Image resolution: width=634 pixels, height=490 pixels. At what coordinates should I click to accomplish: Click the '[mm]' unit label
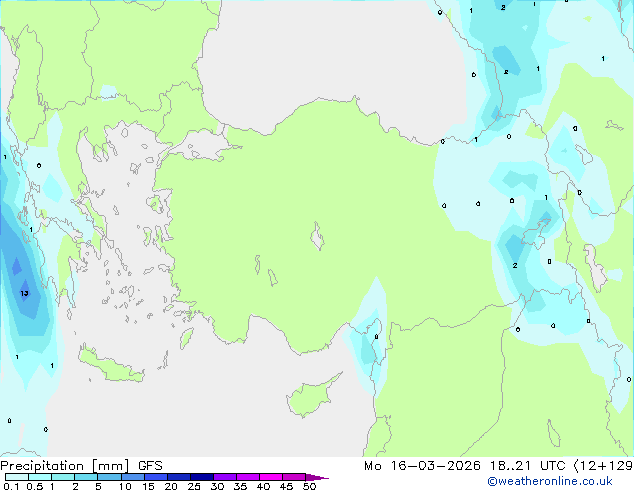(110, 466)
